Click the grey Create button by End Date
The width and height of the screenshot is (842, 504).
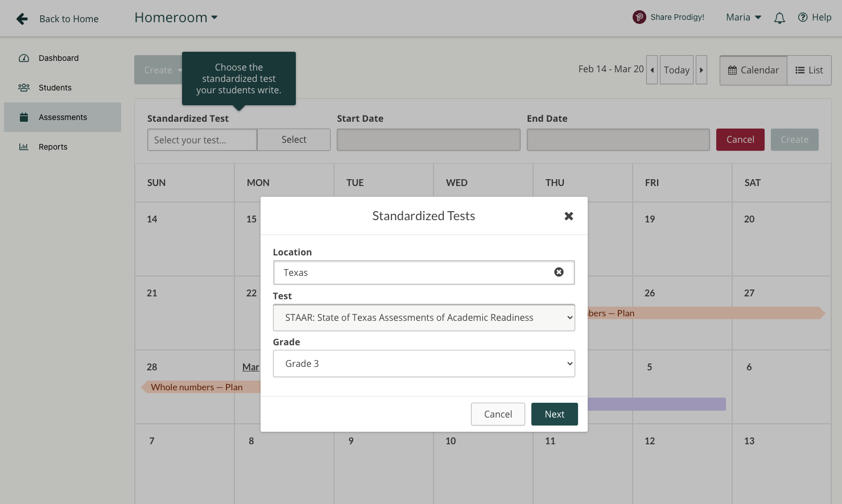pyautogui.click(x=794, y=139)
